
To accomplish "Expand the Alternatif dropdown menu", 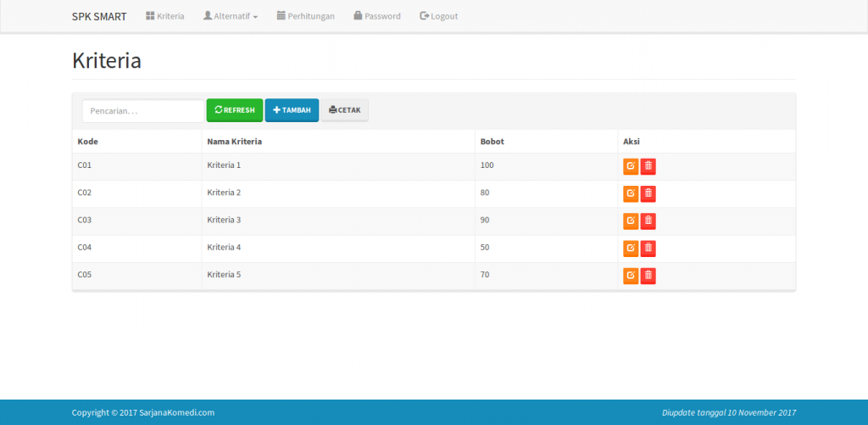I will click(x=231, y=16).
